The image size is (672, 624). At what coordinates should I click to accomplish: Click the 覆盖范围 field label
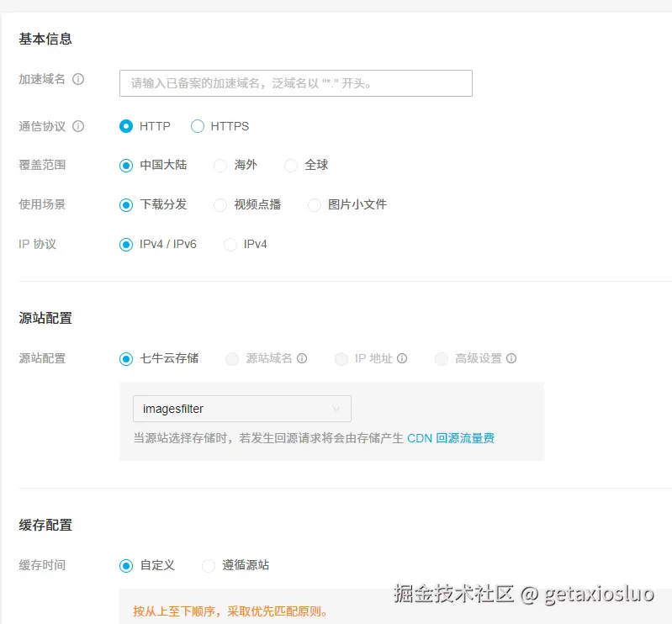coord(42,165)
